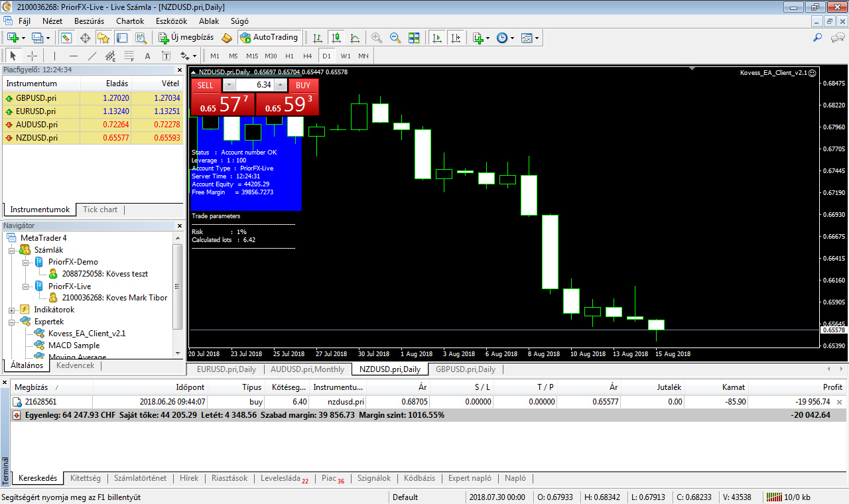The image size is (849, 504).
Task: Click the red BUY button
Action: pyautogui.click(x=303, y=85)
